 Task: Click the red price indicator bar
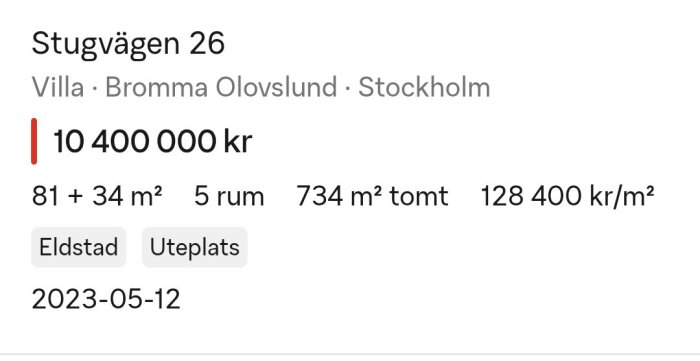coord(34,141)
